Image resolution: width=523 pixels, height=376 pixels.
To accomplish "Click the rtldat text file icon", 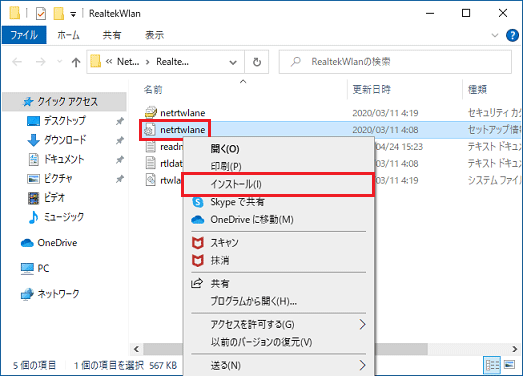I will click(151, 163).
